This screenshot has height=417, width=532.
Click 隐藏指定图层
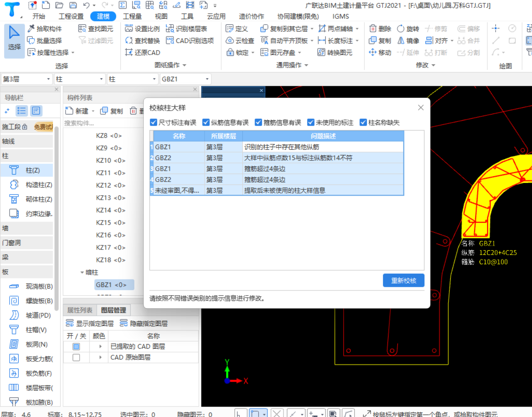coord(144,323)
